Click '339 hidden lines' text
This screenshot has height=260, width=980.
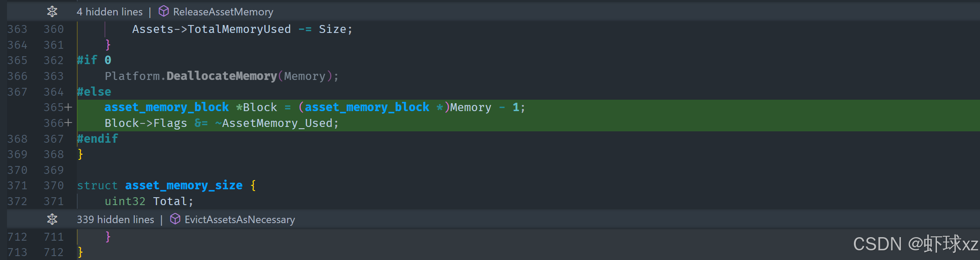[115, 220]
